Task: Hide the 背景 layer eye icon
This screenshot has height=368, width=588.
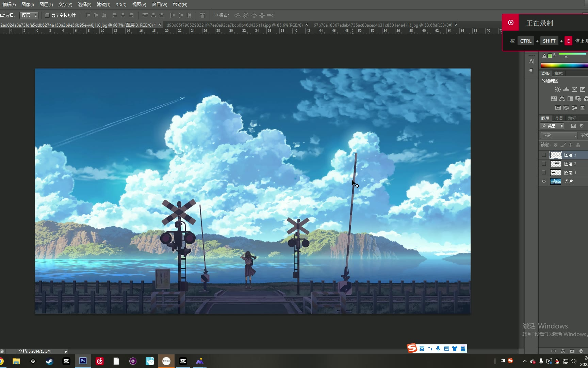Action: point(544,181)
